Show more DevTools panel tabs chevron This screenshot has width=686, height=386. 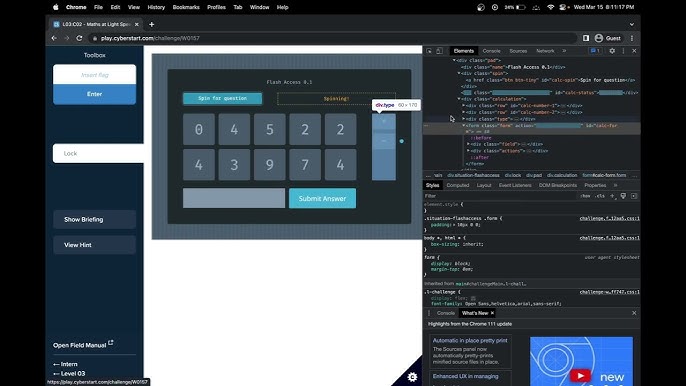564,51
